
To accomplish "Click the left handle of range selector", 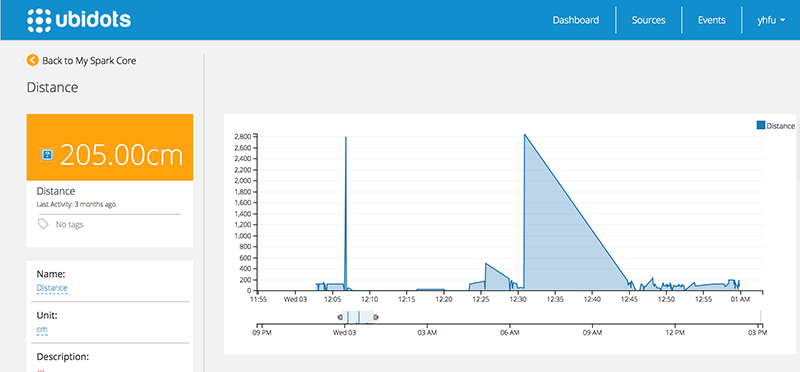I will click(x=340, y=317).
